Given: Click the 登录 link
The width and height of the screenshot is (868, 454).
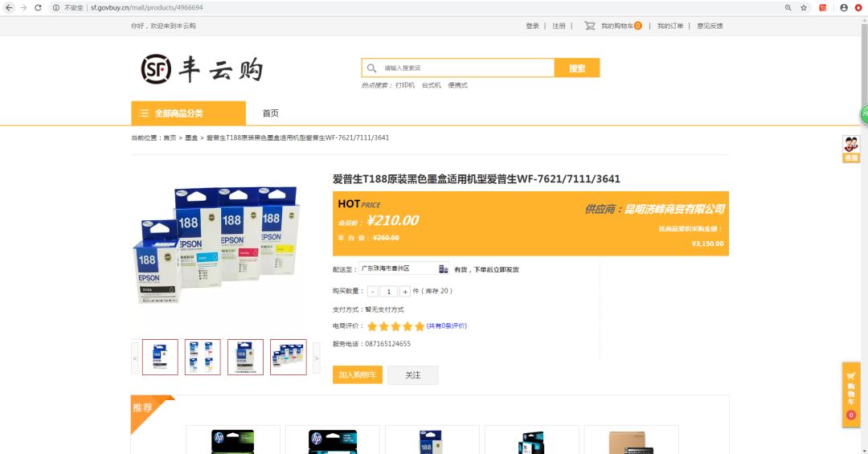Looking at the screenshot, I should click(x=532, y=26).
